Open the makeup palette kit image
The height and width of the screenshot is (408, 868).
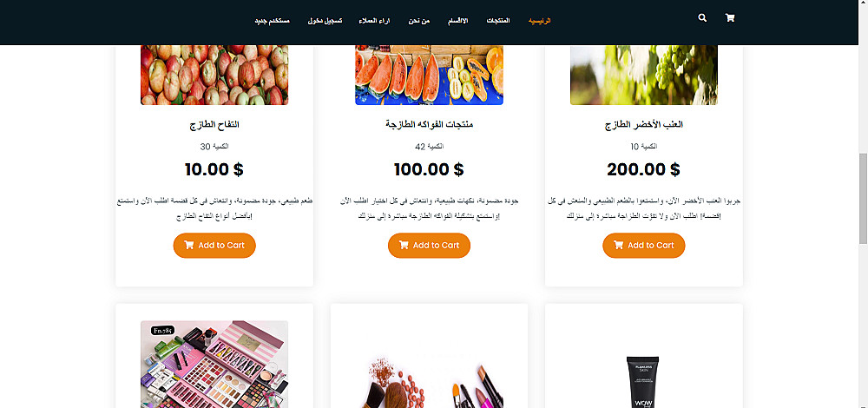pyautogui.click(x=214, y=365)
